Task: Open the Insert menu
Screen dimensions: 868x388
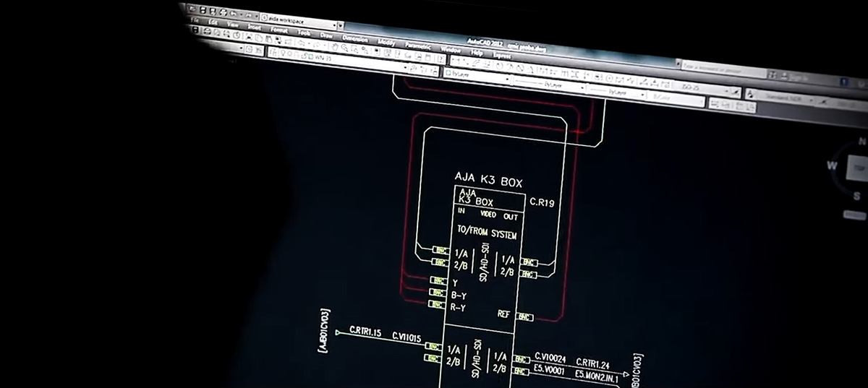Action: click(x=254, y=27)
